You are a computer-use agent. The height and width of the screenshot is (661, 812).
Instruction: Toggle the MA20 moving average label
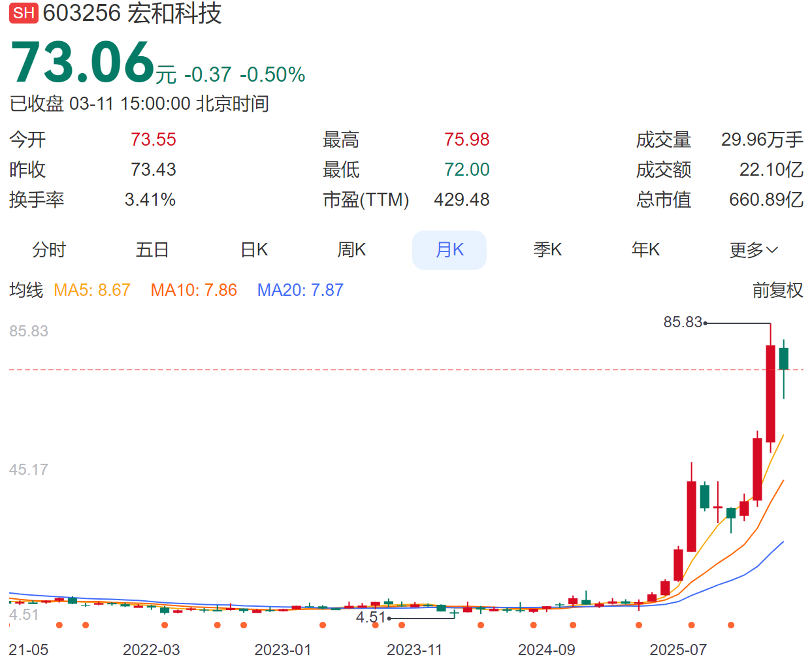[300, 290]
